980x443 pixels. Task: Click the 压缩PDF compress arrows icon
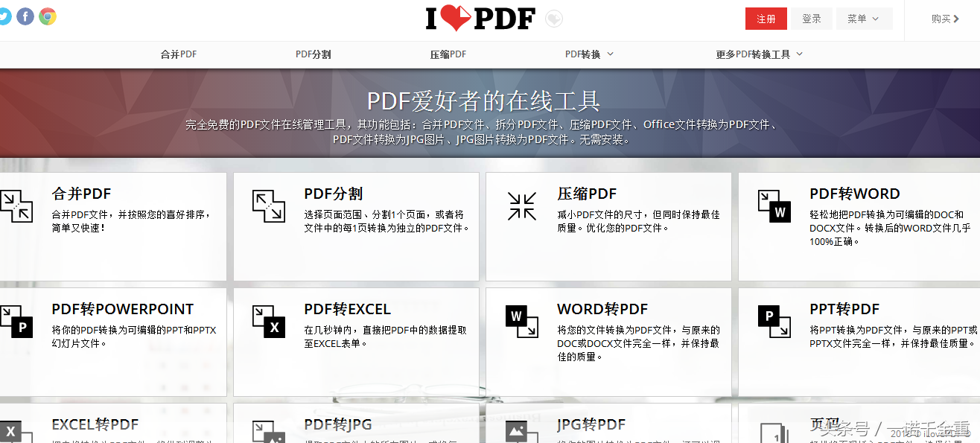[x=522, y=206]
